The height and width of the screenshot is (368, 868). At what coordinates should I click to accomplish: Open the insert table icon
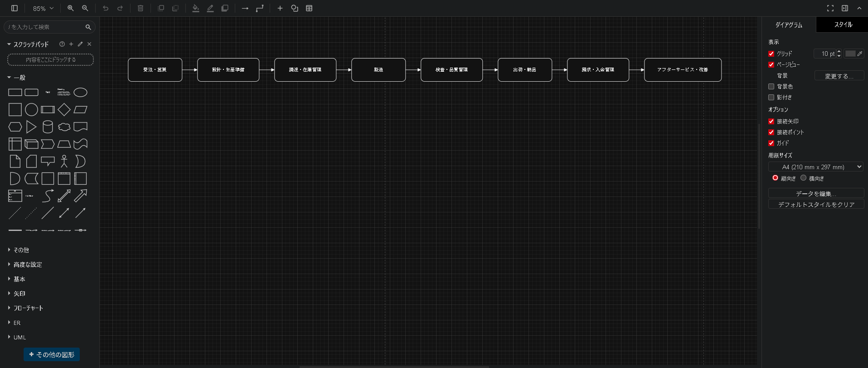click(x=309, y=8)
